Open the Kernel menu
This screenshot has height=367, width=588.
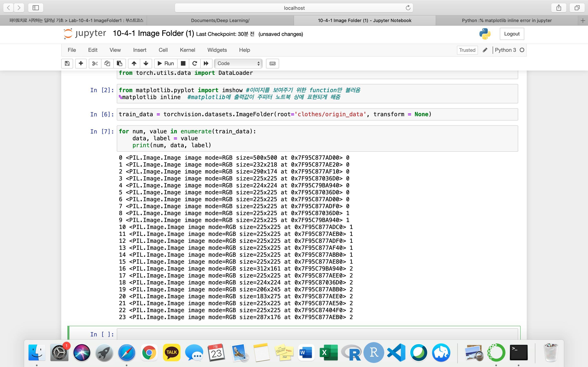click(x=187, y=50)
